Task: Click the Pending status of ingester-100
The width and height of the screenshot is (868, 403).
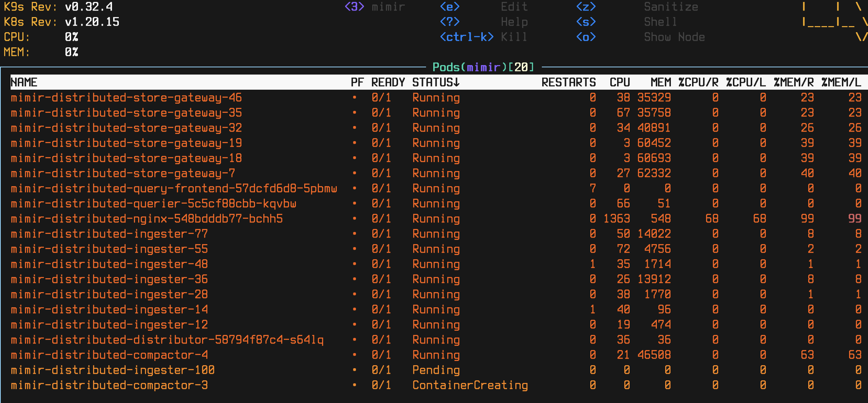Action: coord(436,370)
